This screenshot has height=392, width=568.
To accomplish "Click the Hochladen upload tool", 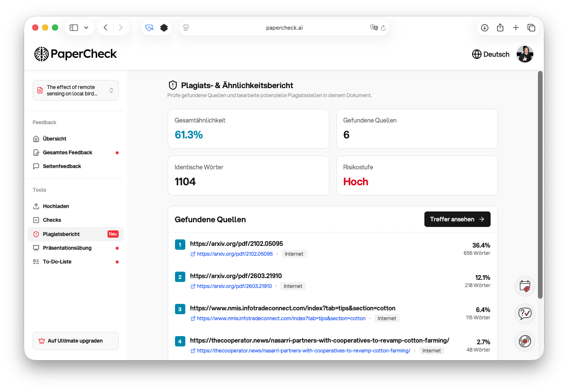I will [55, 206].
